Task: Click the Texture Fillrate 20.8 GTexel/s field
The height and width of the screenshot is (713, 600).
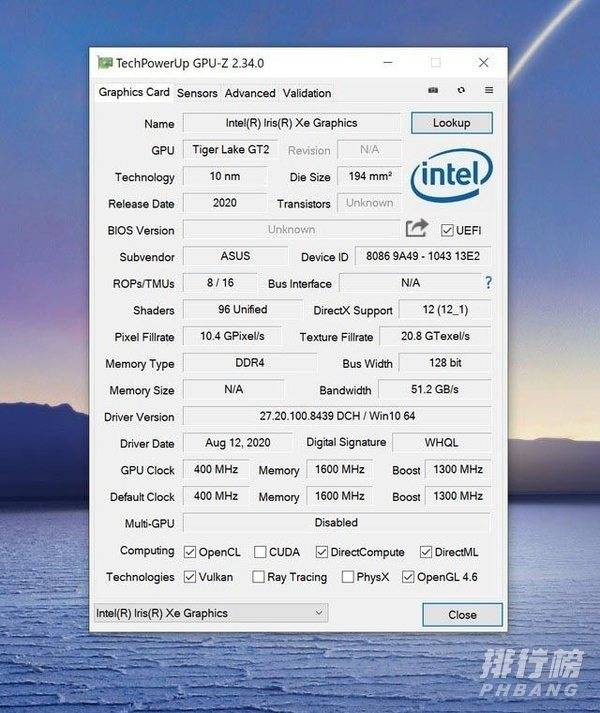Action: [435, 336]
